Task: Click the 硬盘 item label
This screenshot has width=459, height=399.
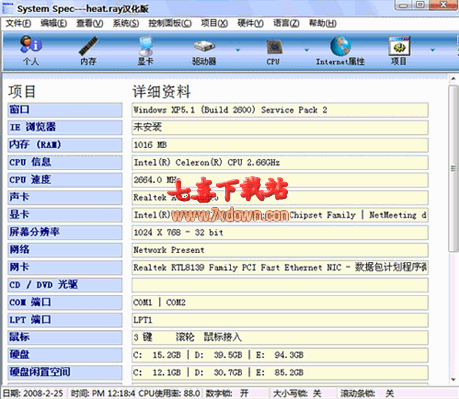Action: click(65, 355)
